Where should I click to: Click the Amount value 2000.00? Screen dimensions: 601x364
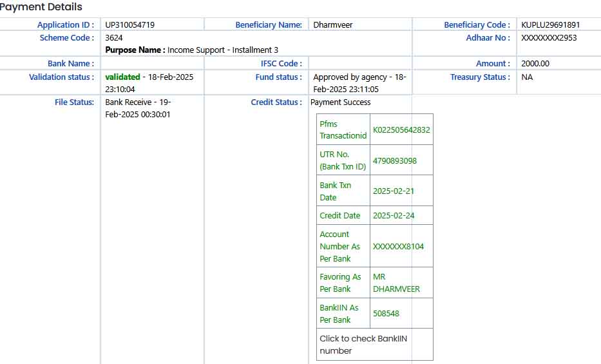(x=535, y=64)
